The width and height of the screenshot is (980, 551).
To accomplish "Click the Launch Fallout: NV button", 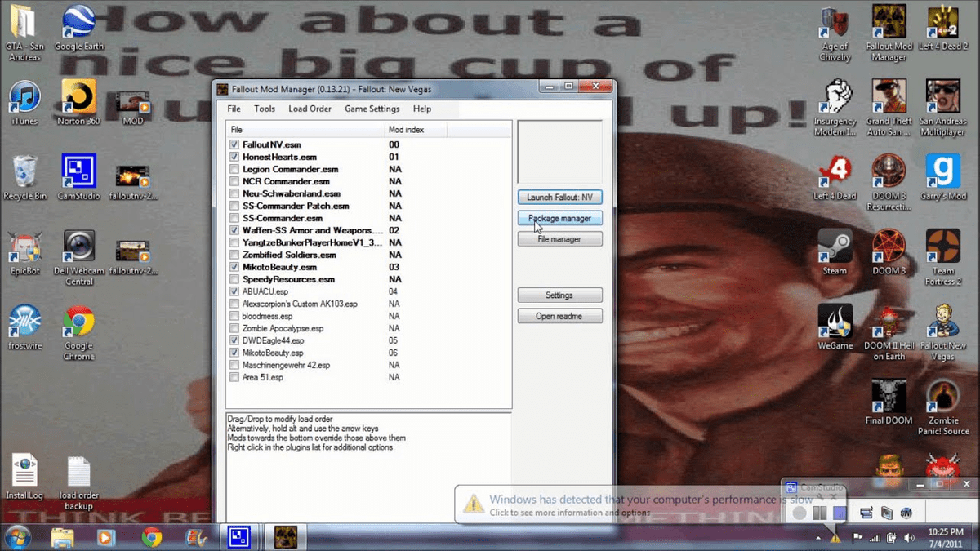I will pyautogui.click(x=559, y=198).
